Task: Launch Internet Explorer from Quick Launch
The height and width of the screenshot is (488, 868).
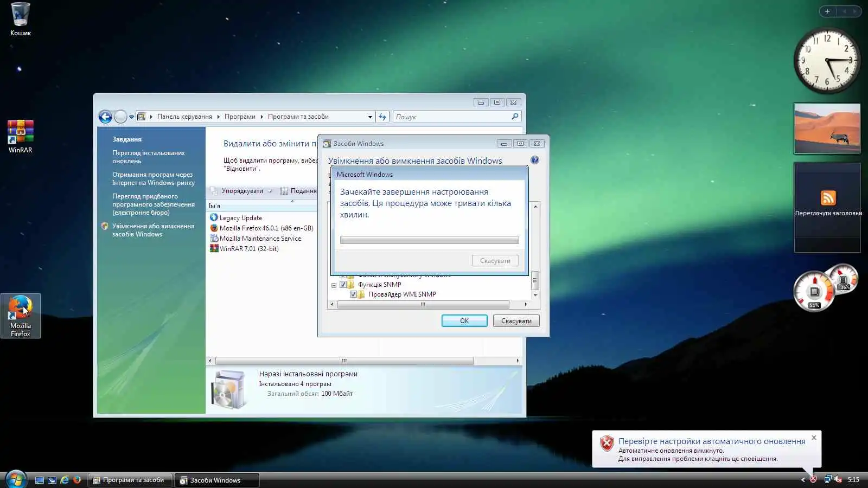Action: pos(65,480)
